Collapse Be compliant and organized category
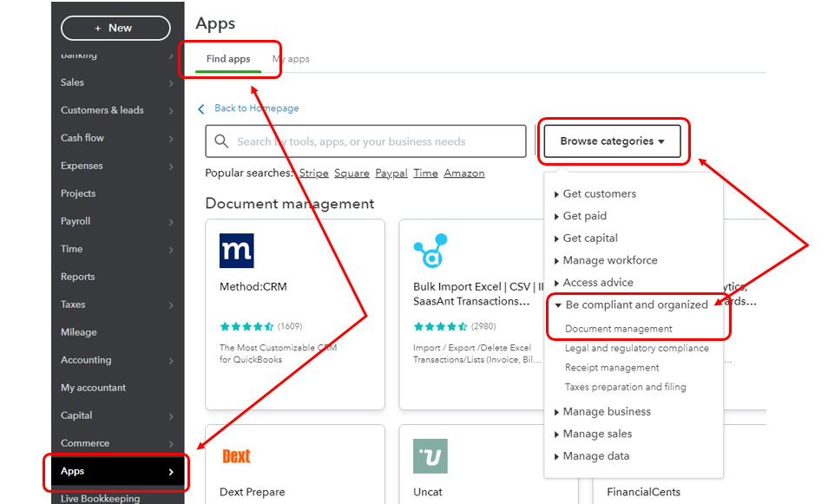Screen dimensions: 828x504 coord(635,304)
